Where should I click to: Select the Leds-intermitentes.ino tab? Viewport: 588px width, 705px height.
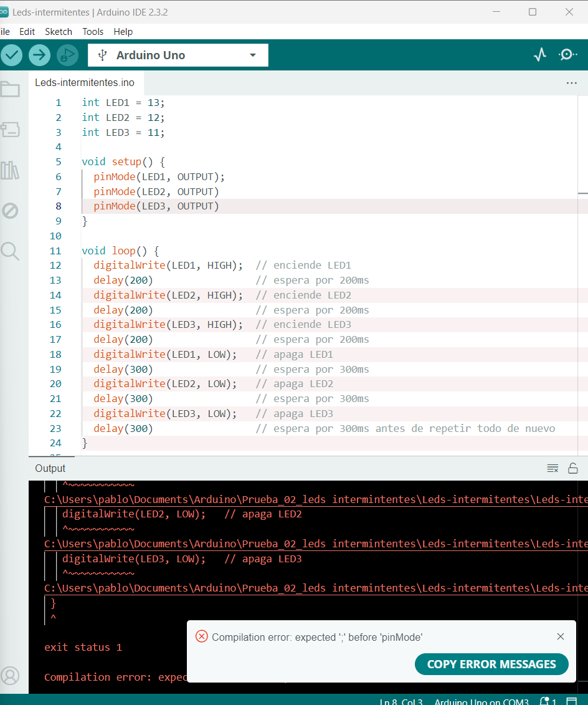pos(85,83)
